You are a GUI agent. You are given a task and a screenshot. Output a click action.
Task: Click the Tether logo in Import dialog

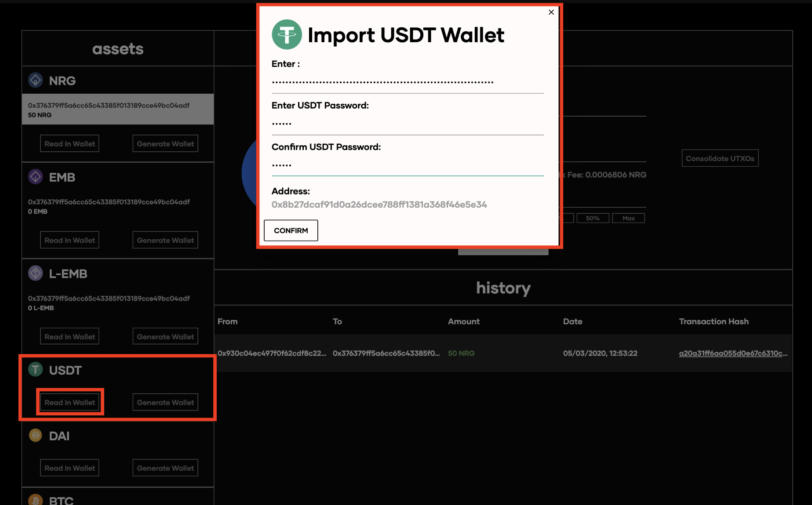(287, 34)
